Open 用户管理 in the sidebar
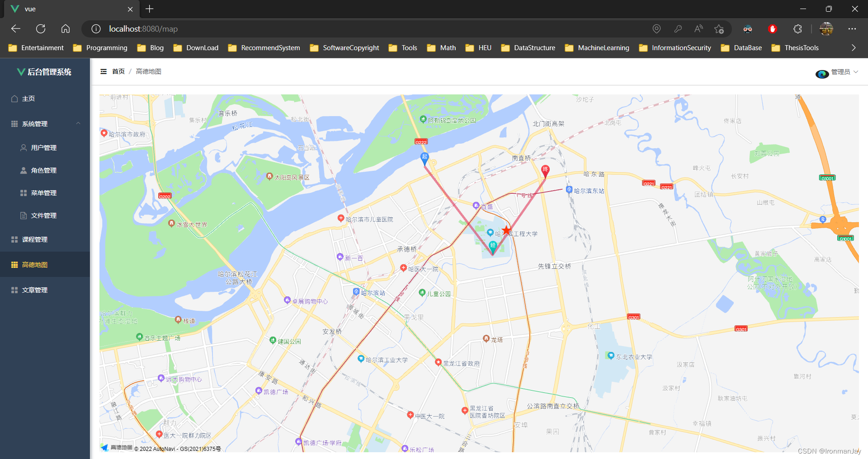This screenshot has width=868, height=459. pos(45,148)
